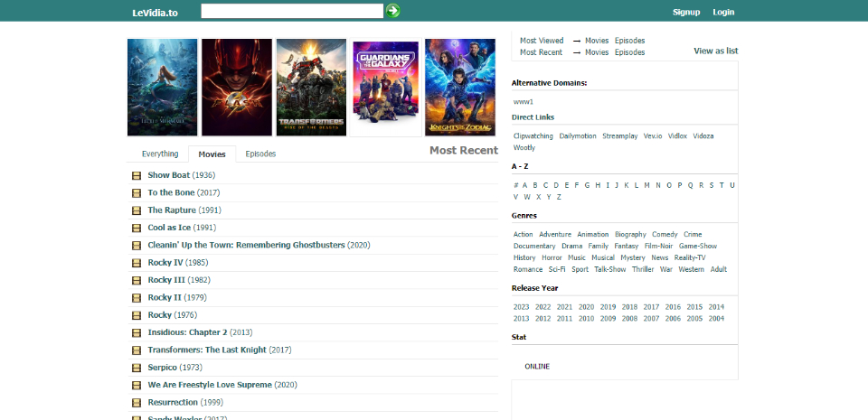This screenshot has height=420, width=868.
Task: Click the film icon beside Cleanin' Up the Town
Action: pyautogui.click(x=137, y=246)
